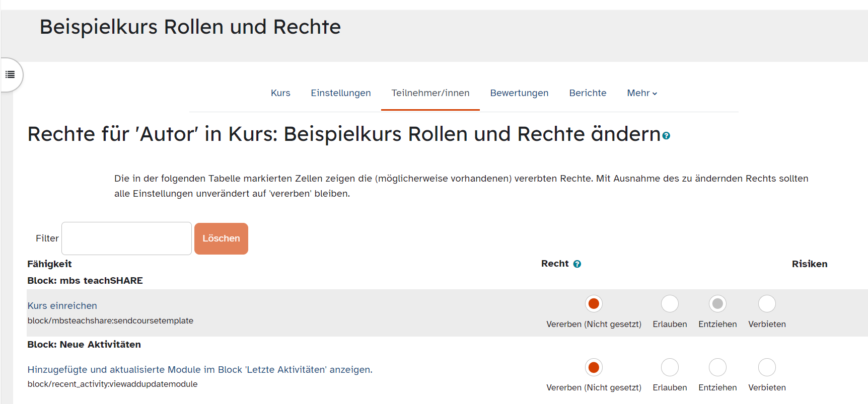Expand the Mehr dropdown menu
The height and width of the screenshot is (404, 868).
641,93
